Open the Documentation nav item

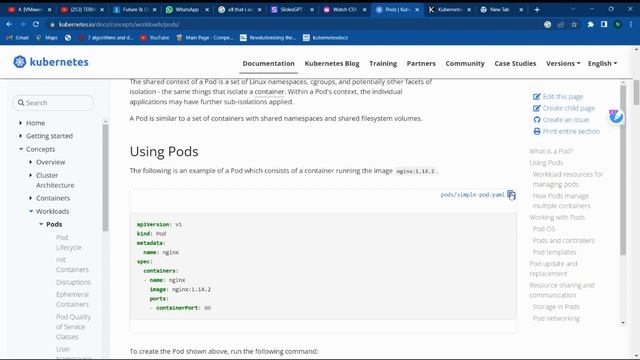[268, 64]
